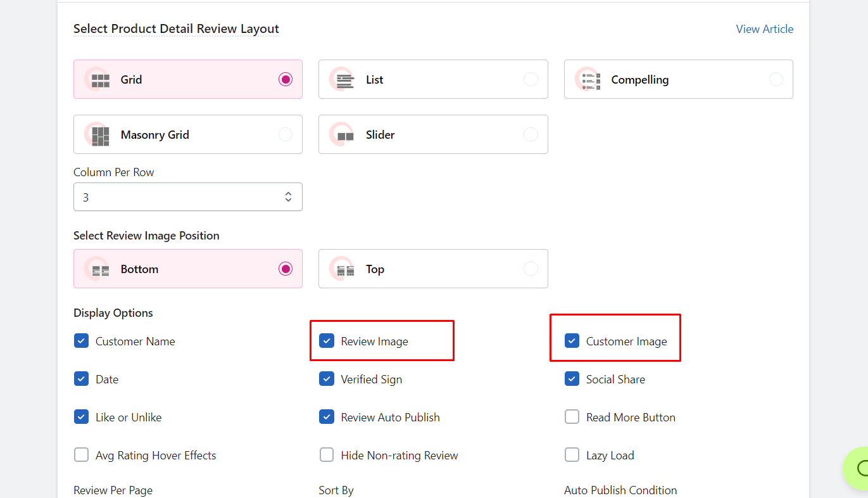Disable the Verified Sign checkbox
This screenshot has width=868, height=498.
[327, 379]
